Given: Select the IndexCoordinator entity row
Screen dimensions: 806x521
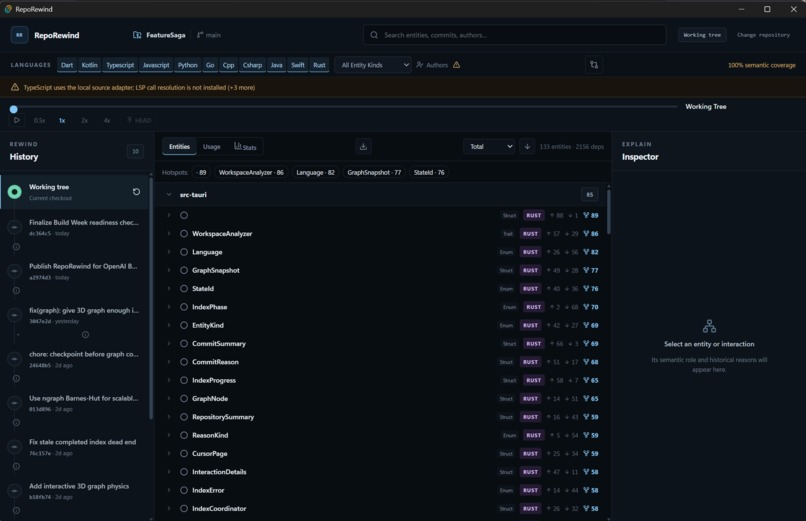Looking at the screenshot, I should pyautogui.click(x=383, y=509).
